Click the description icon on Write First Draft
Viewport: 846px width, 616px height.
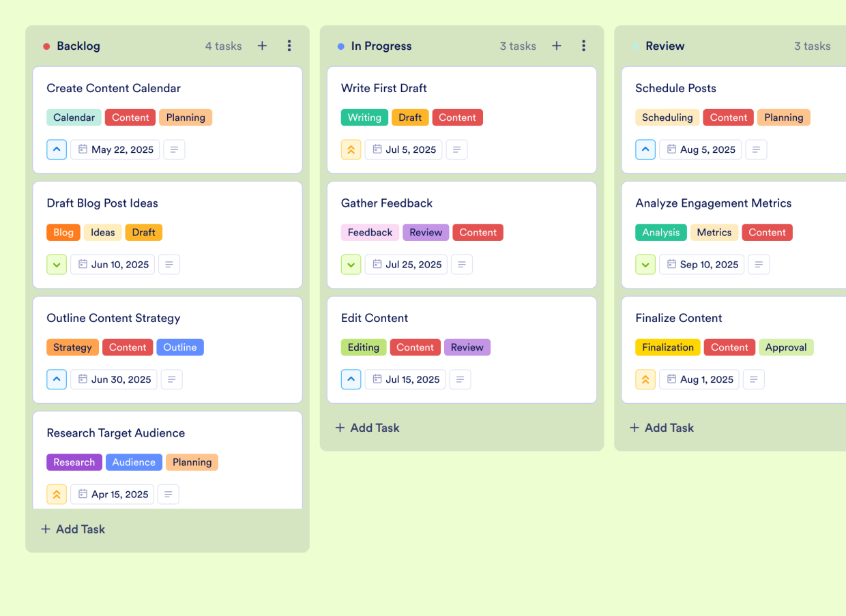pos(456,149)
